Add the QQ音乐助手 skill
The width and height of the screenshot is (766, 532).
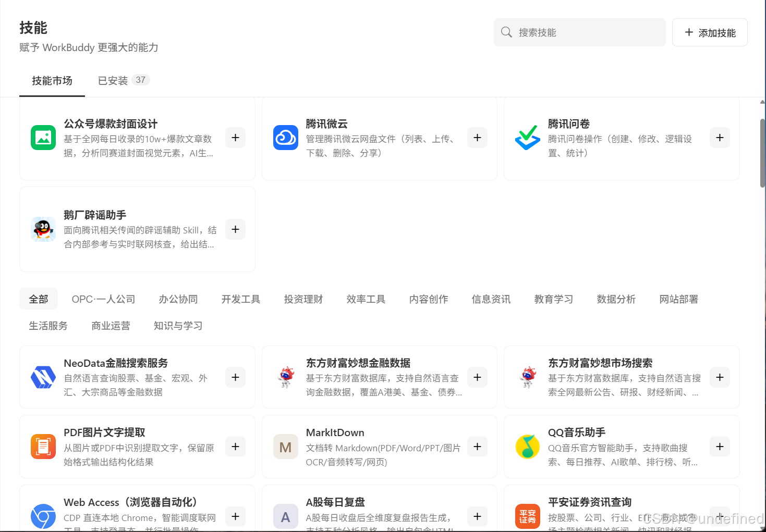(x=720, y=447)
